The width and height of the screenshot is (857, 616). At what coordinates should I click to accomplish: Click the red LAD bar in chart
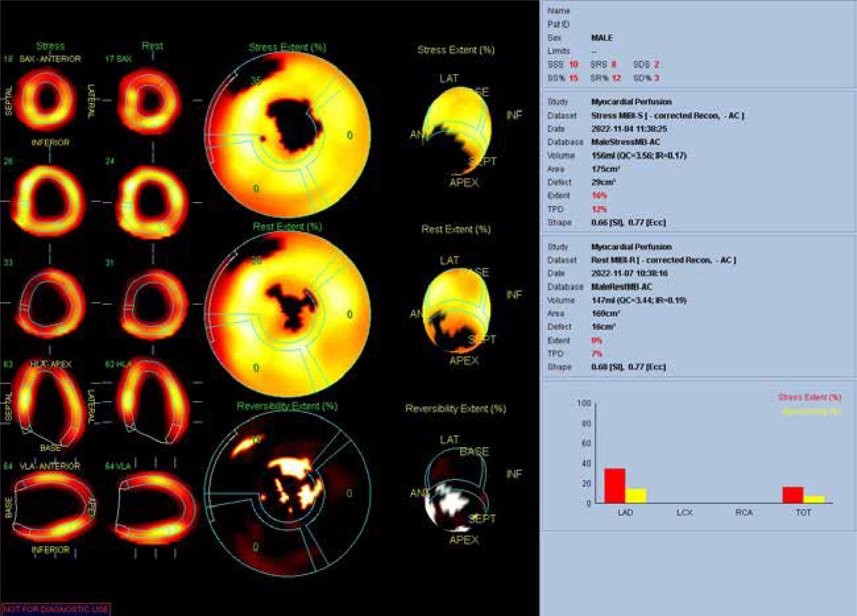(614, 485)
